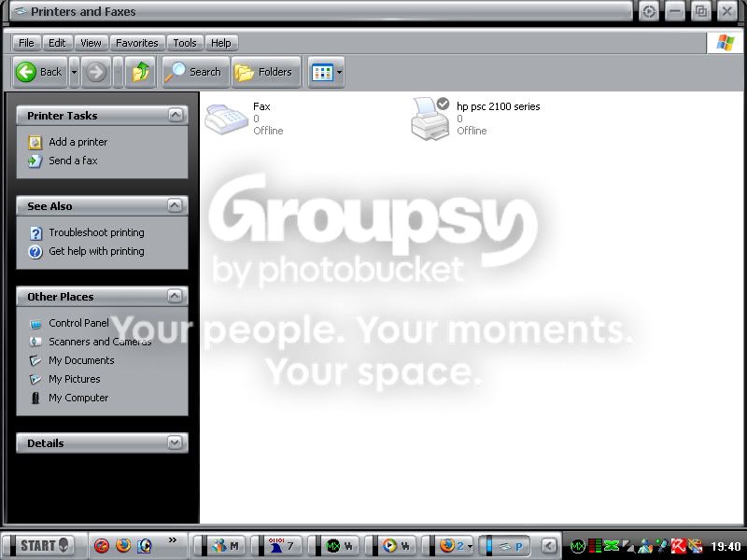Open Back button history dropdown arrow
The image size is (747, 560).
point(75,73)
